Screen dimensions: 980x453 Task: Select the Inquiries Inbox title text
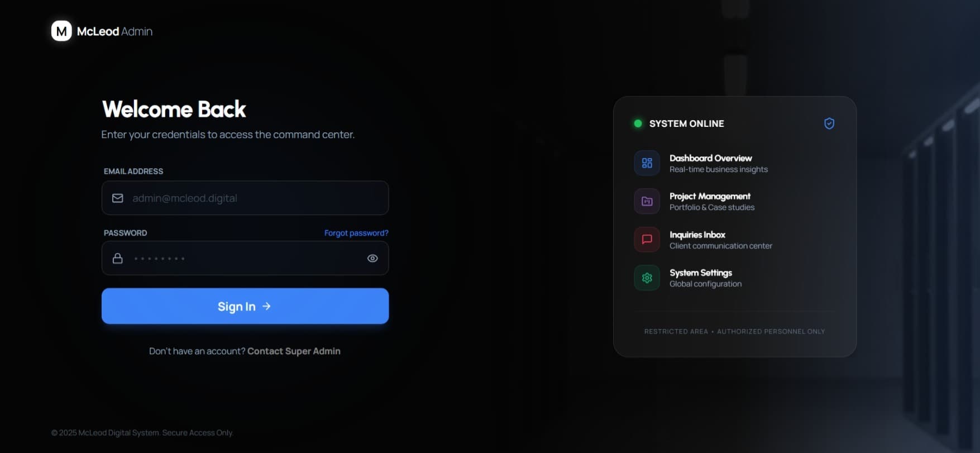[697, 235]
